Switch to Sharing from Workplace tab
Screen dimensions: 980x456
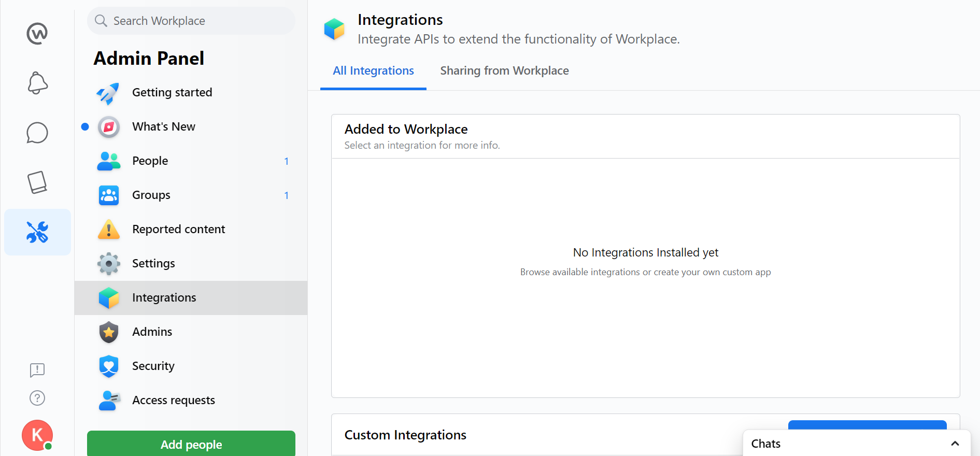click(504, 71)
